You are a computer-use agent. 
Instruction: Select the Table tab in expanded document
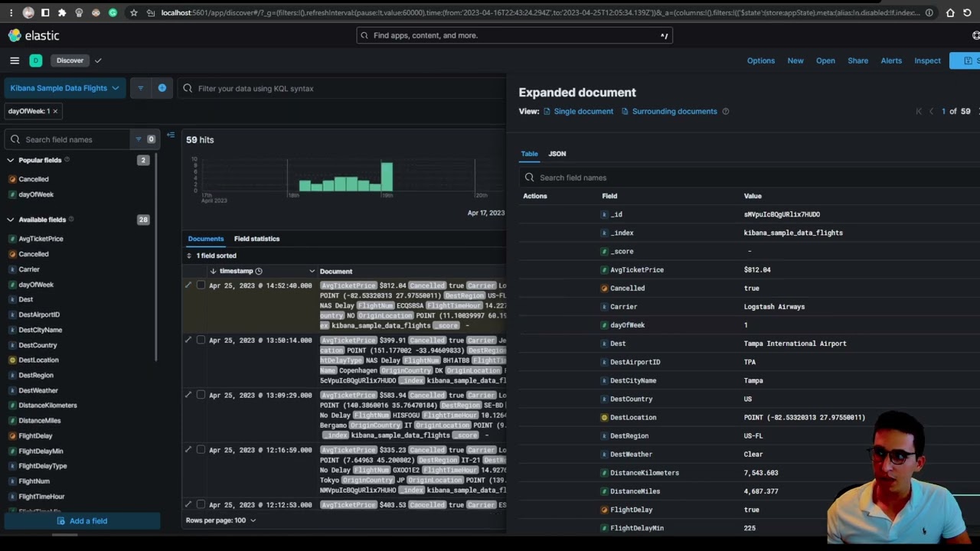point(530,154)
